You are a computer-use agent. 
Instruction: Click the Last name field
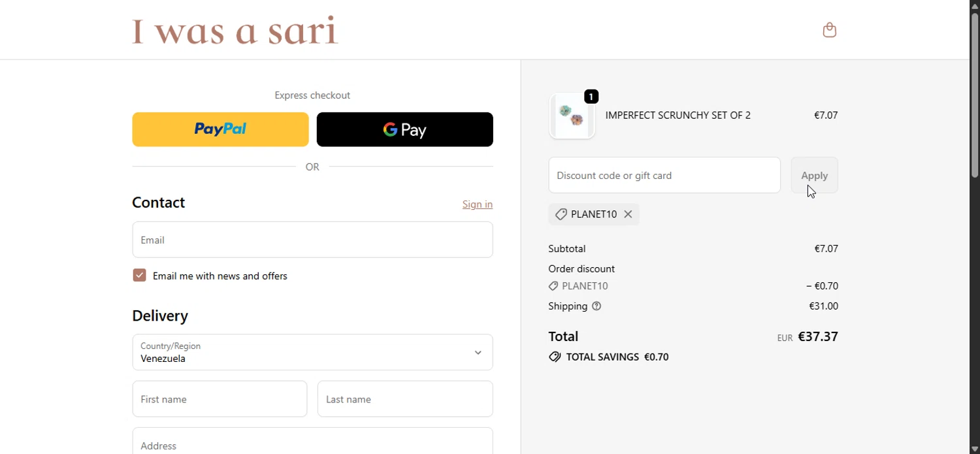click(x=405, y=399)
